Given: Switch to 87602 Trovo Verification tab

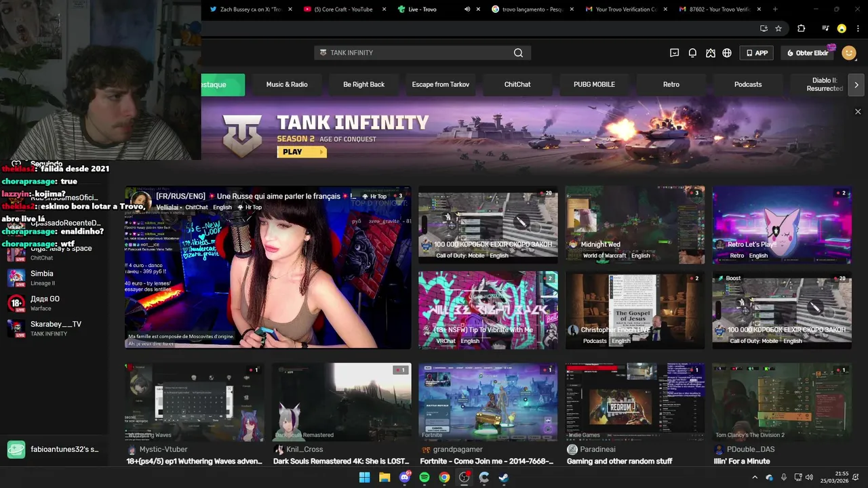Looking at the screenshot, I should point(719,9).
